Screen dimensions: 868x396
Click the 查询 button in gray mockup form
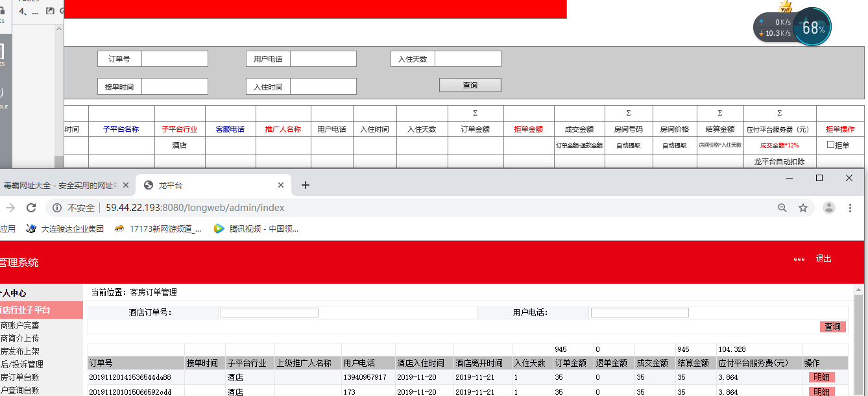[470, 85]
